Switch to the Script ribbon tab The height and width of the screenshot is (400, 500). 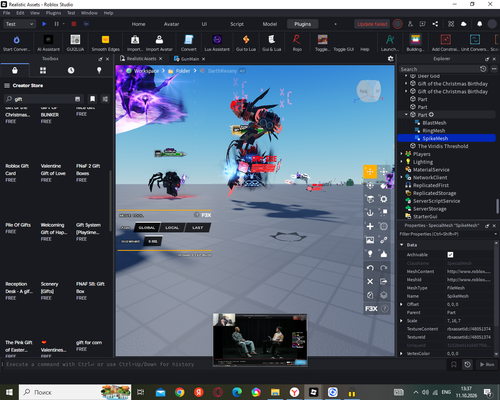pos(237,24)
